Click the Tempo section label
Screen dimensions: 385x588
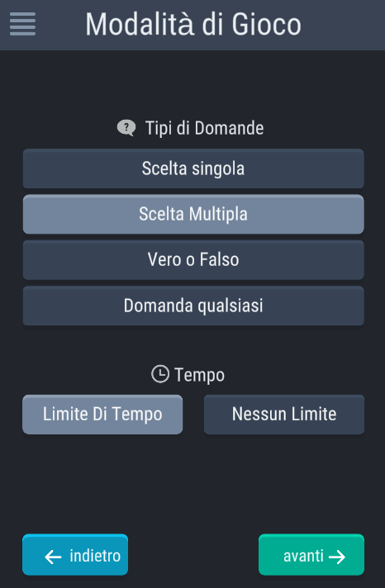199,375
